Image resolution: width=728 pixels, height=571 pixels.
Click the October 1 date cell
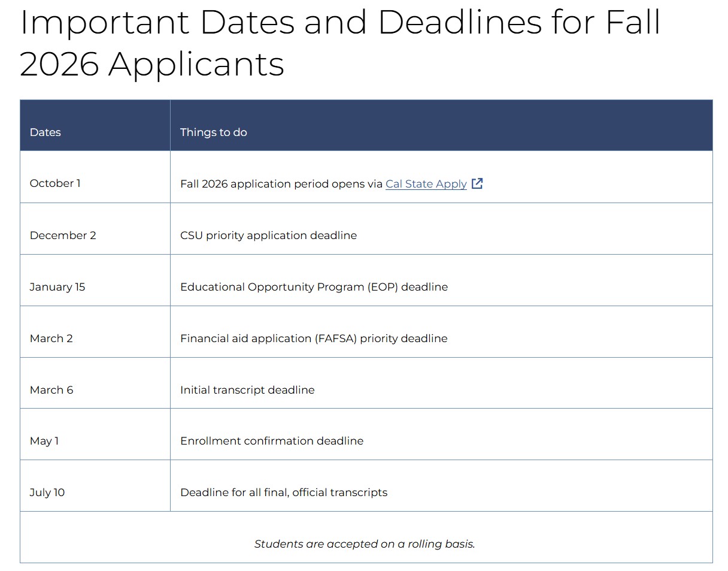[55, 183]
